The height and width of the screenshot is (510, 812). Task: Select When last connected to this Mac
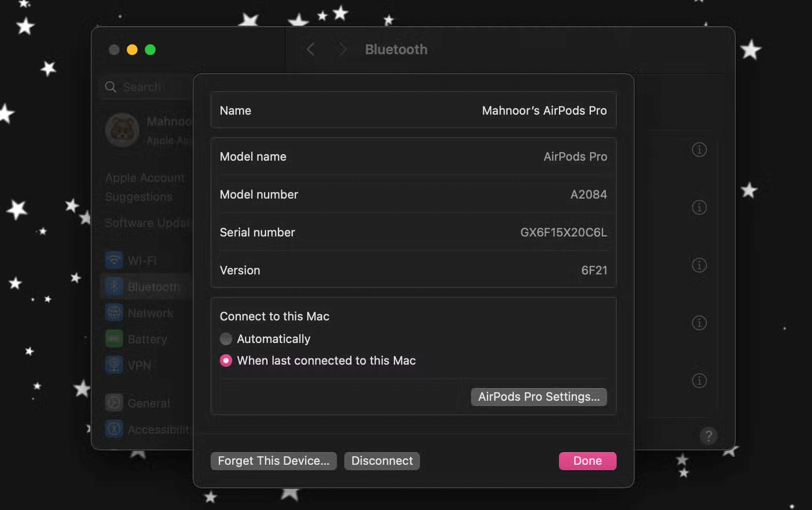pos(226,360)
